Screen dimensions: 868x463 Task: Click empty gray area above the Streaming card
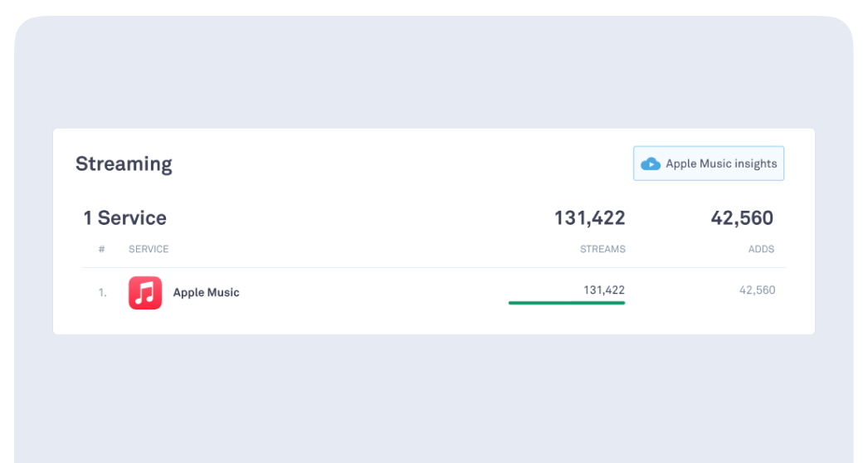433,75
